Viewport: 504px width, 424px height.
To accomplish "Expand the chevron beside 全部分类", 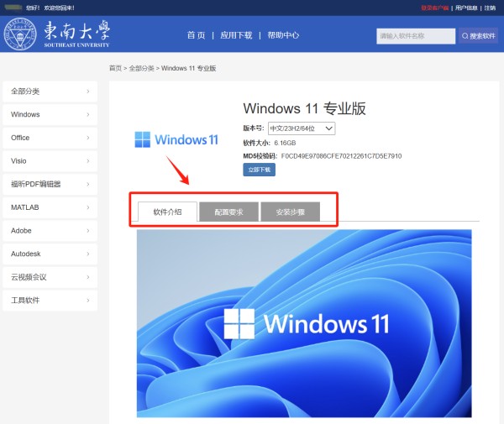I will coord(88,92).
